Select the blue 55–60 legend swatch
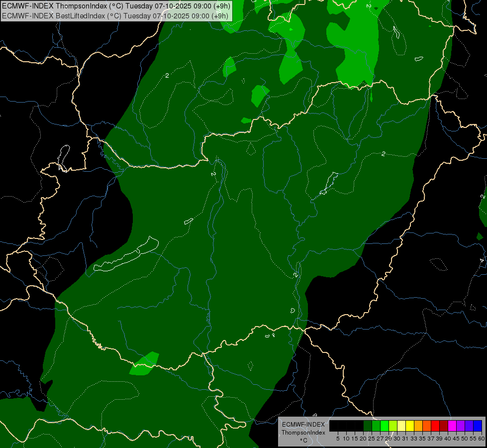This screenshot has width=487, height=448. (x=478, y=426)
